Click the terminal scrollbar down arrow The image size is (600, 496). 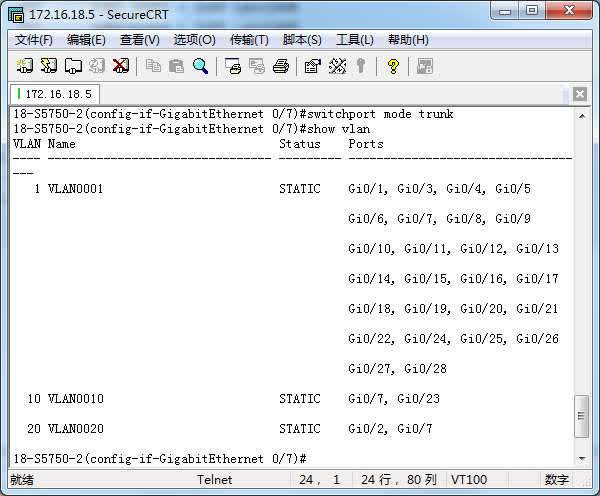point(581,458)
